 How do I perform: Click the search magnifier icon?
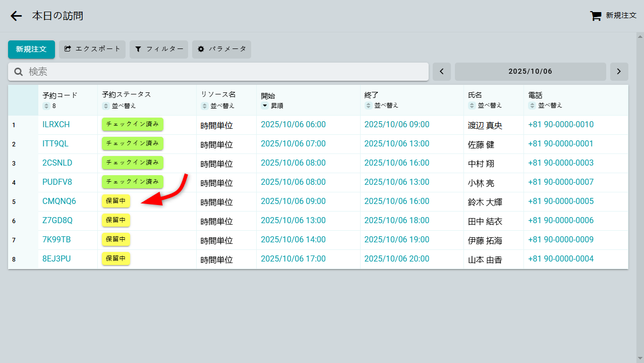[19, 72]
